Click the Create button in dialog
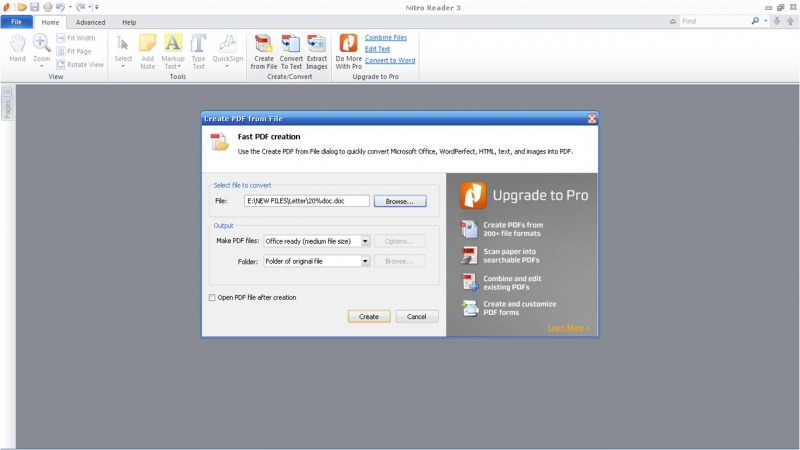Screen dimensions: 800x450 tap(369, 316)
